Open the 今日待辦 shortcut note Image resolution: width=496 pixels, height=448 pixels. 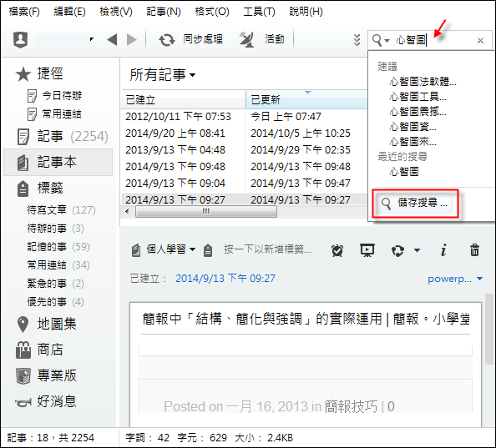(55, 96)
